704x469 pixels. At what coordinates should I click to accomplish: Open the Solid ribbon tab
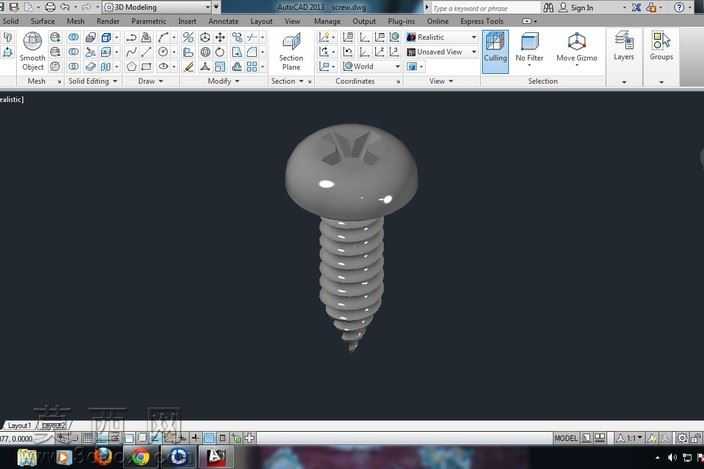click(11, 21)
